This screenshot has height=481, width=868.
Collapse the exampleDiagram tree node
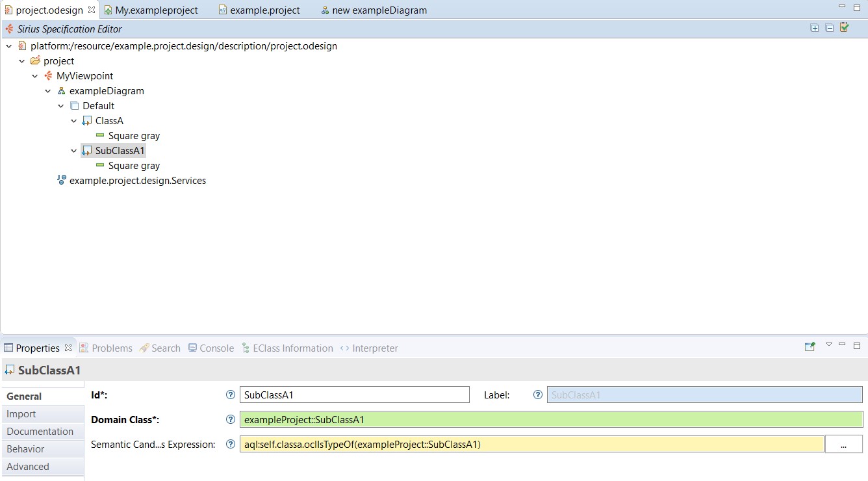point(48,91)
